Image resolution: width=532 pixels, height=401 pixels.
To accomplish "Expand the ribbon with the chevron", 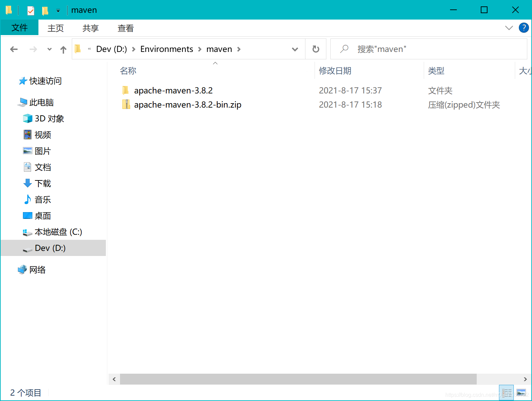I will pyautogui.click(x=509, y=28).
